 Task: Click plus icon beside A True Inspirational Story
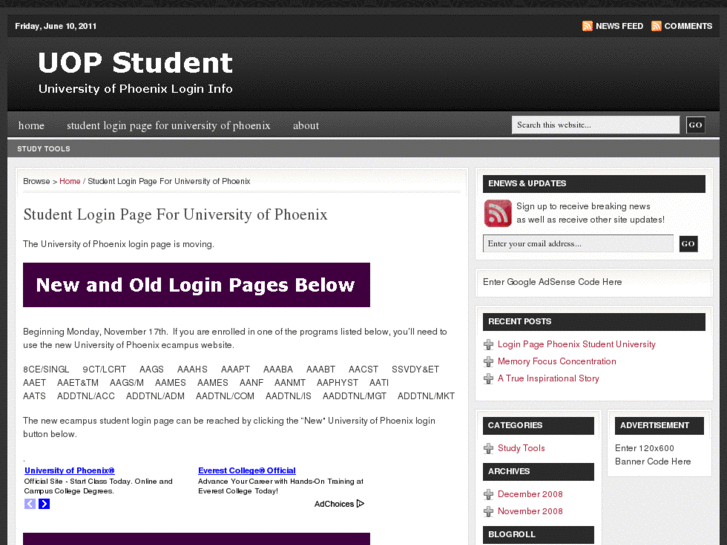tap(488, 378)
